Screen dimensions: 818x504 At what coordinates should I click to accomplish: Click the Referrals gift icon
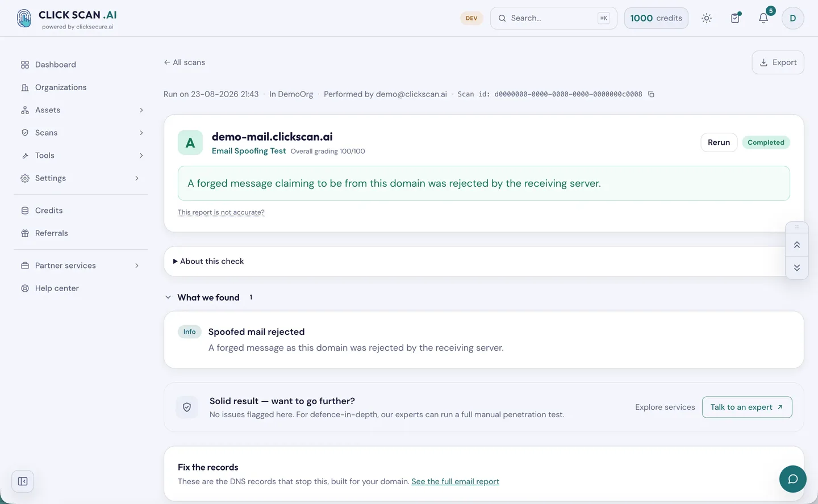tap(25, 233)
